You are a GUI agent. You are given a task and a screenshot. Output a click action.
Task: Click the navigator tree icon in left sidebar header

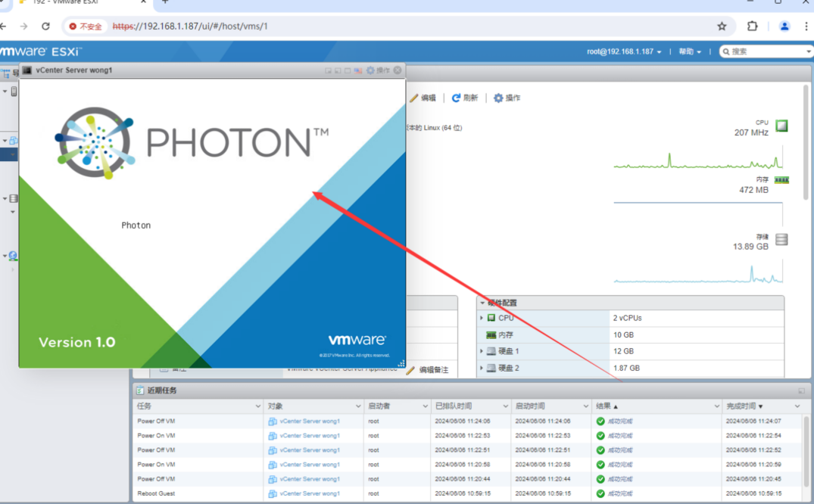6,73
